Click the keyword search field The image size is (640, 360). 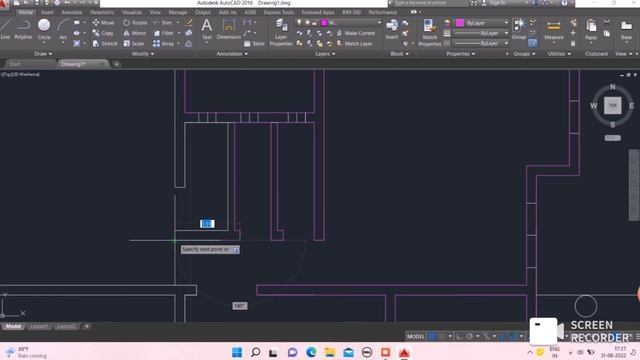pos(431,3)
